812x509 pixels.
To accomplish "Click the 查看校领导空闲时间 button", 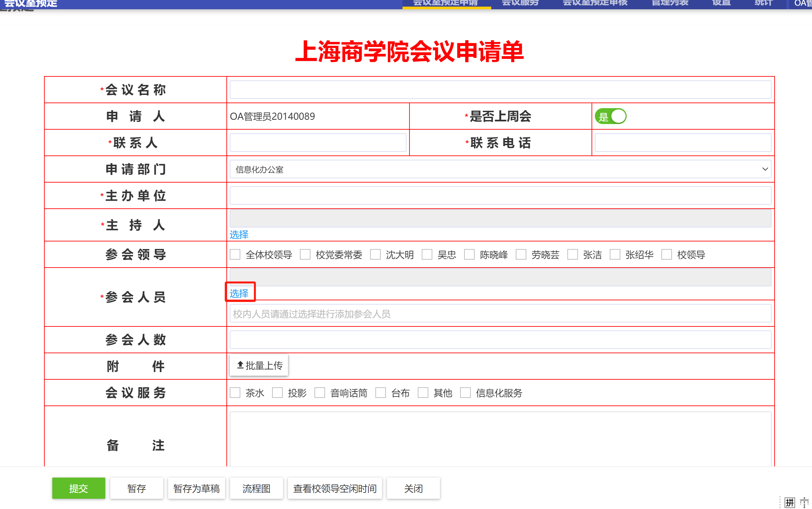I will [x=335, y=488].
